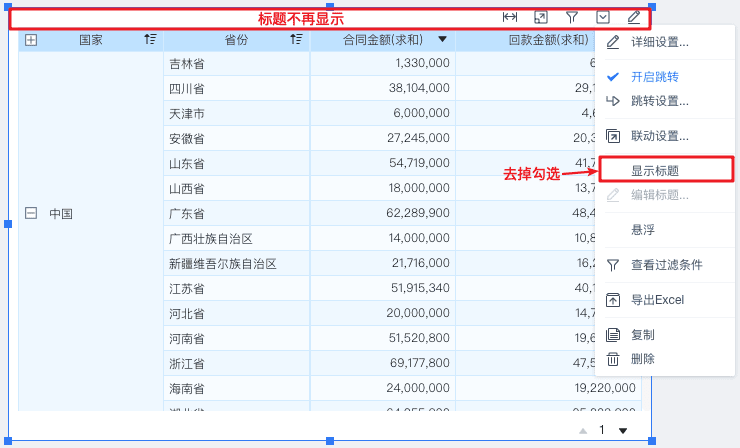The height and width of the screenshot is (448, 740).
Task: Open the dropdown menu icon in toolbar
Action: [603, 17]
